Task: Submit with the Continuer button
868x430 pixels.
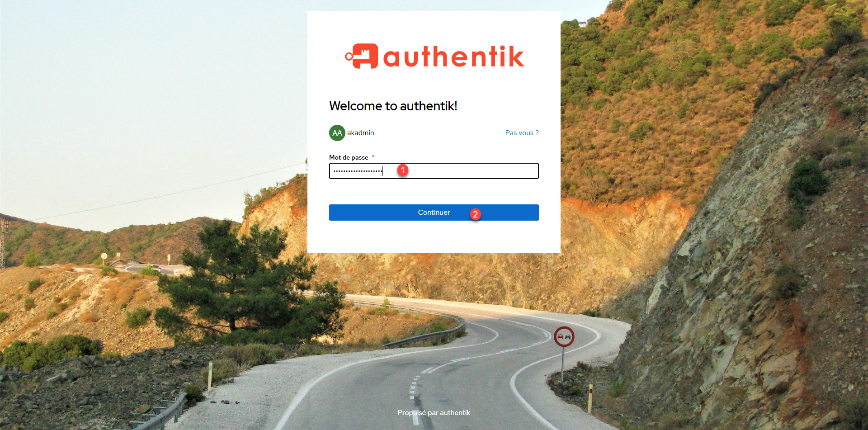Action: coord(434,213)
